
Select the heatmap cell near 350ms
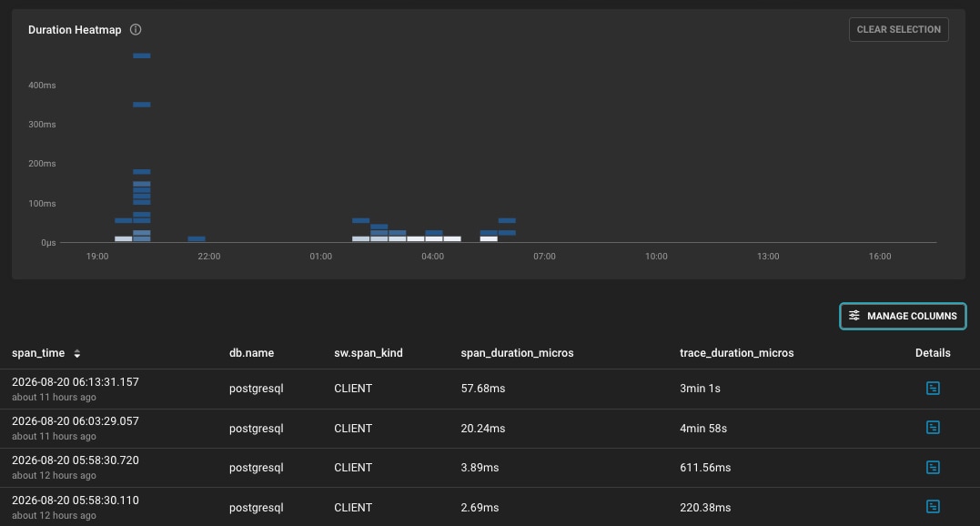(142, 105)
